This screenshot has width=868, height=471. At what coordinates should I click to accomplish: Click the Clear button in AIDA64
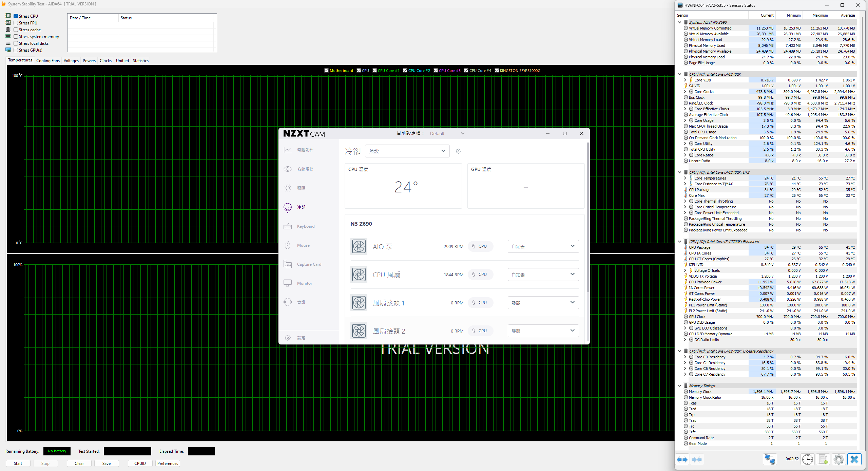click(79, 463)
